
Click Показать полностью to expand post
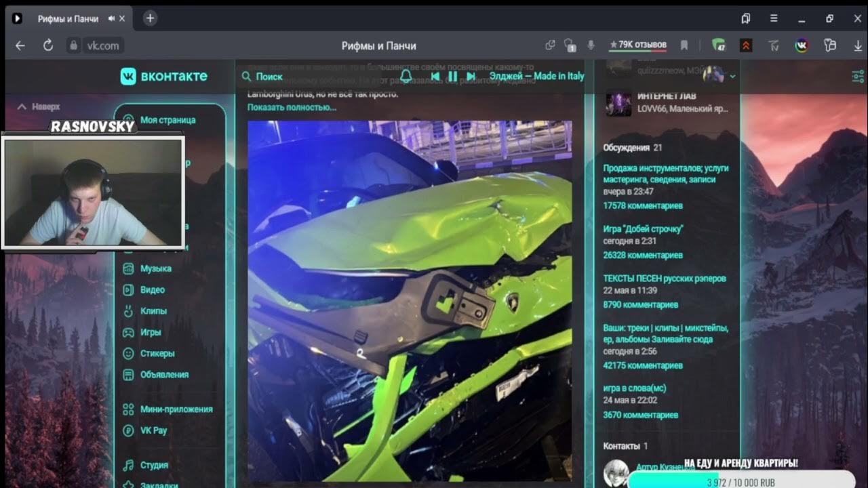click(x=292, y=107)
